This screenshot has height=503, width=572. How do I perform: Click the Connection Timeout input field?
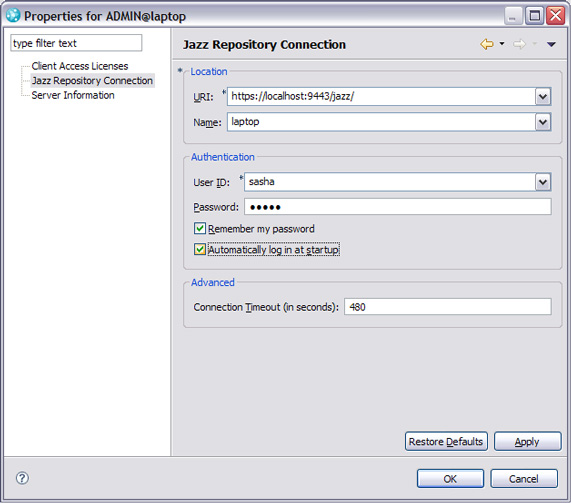(x=448, y=307)
